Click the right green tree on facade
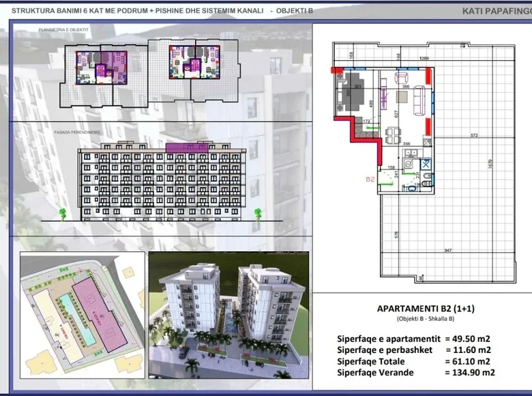The image size is (532, 396). pos(258,212)
